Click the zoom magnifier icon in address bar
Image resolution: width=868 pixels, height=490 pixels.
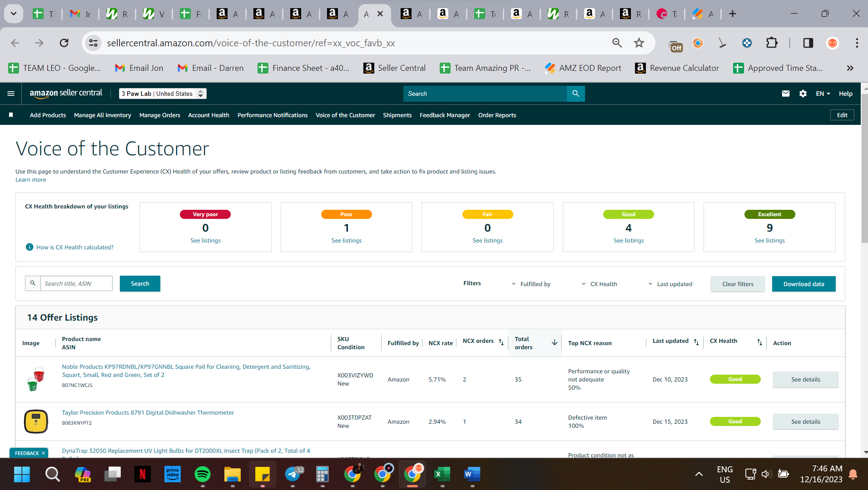tap(617, 43)
